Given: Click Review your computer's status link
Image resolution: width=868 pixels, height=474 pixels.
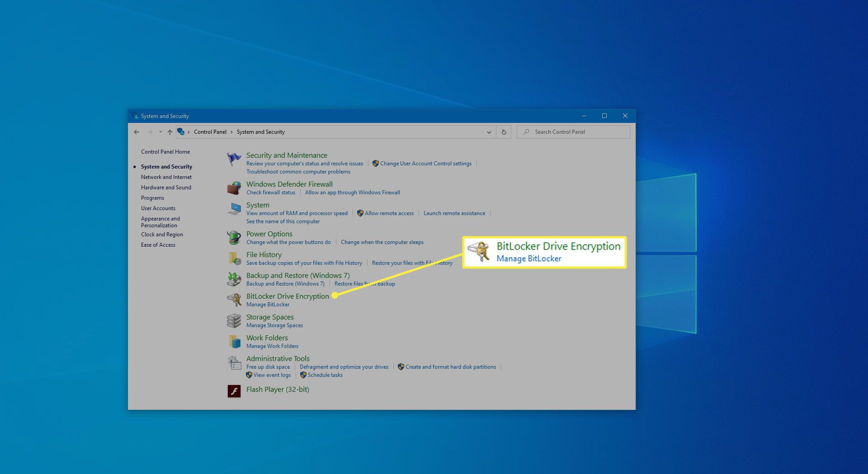Looking at the screenshot, I should [305, 164].
